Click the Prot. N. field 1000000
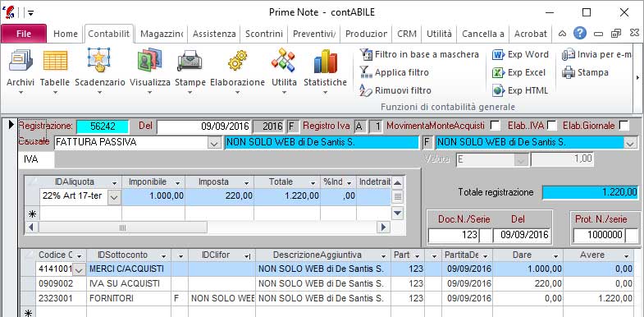Image resolution: width=644 pixels, height=317 pixels. click(599, 235)
